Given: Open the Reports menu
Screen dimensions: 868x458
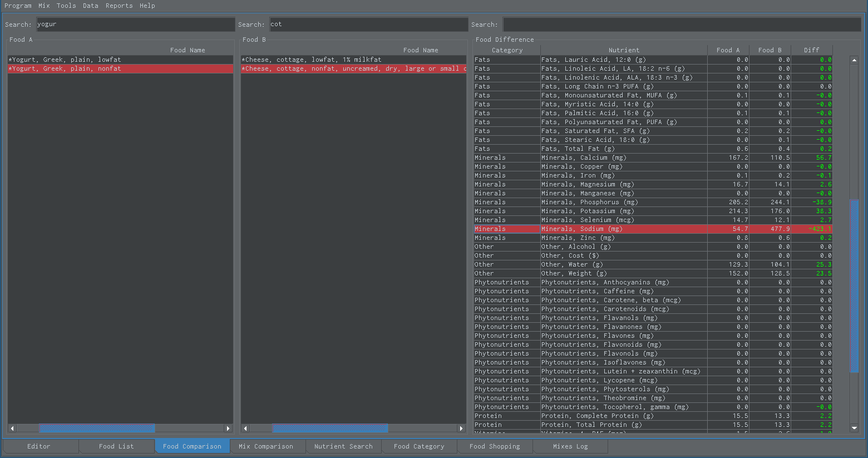Looking at the screenshot, I should point(119,6).
